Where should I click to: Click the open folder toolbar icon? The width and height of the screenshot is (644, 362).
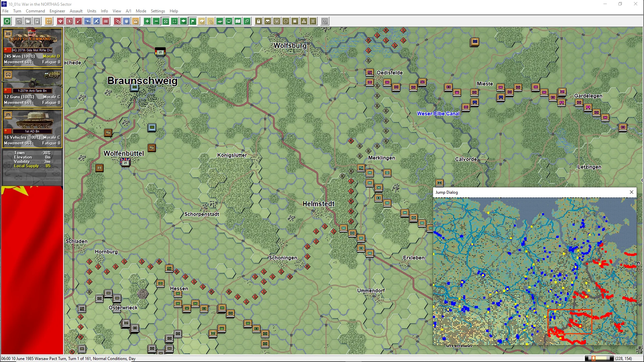point(28,21)
